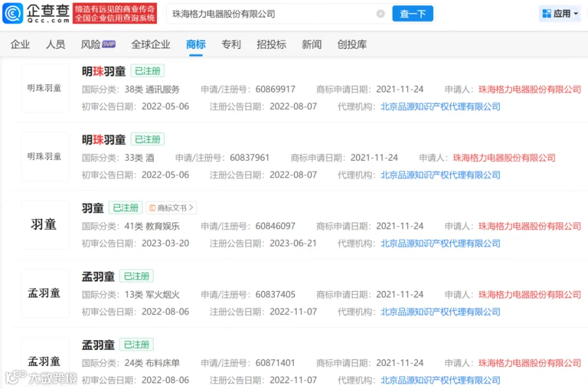
Task: Open the 全球企业 tab
Action: pos(150,44)
